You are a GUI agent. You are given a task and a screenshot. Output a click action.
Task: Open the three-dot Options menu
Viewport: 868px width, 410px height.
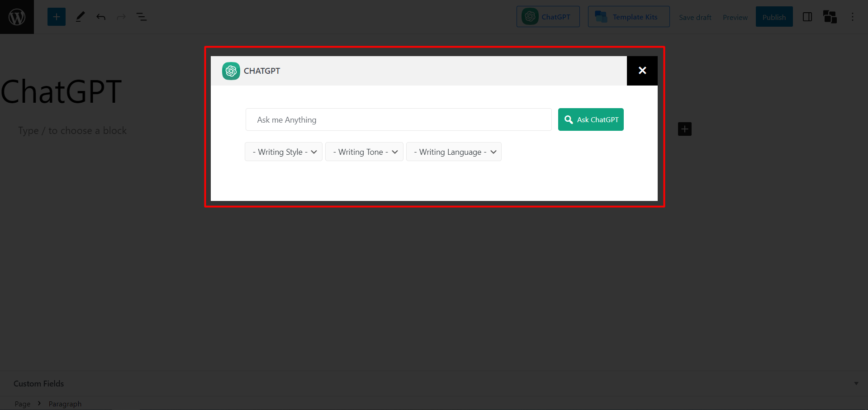(853, 17)
